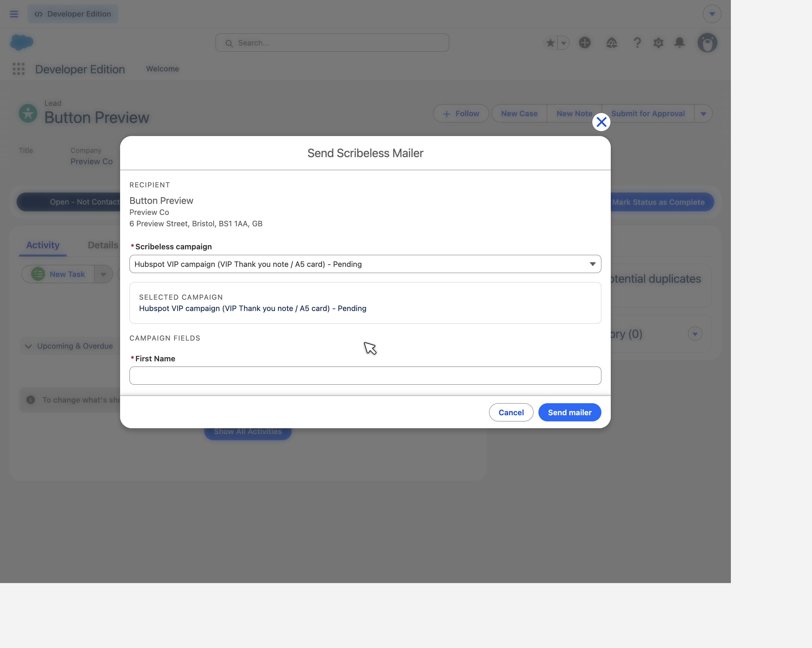Click the New Note button
Image resolution: width=812 pixels, height=648 pixels.
[574, 113]
